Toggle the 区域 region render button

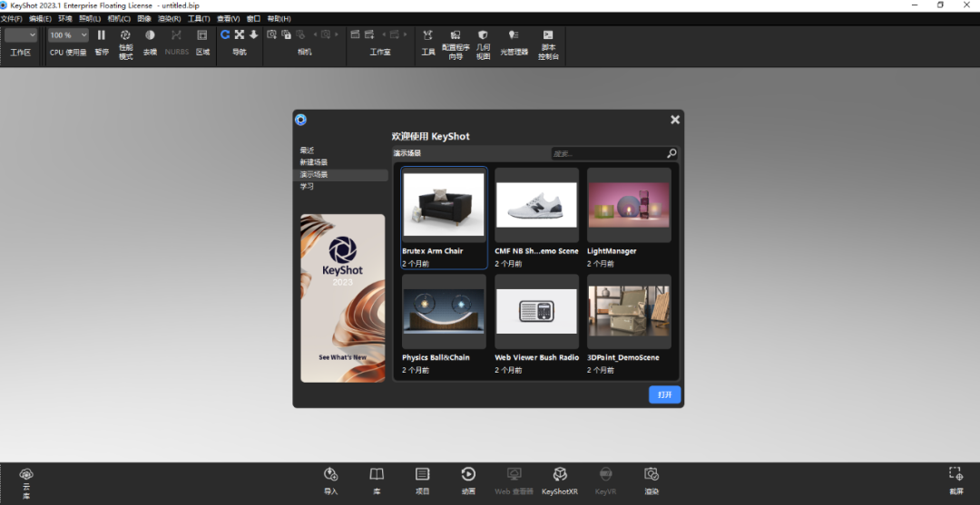202,35
